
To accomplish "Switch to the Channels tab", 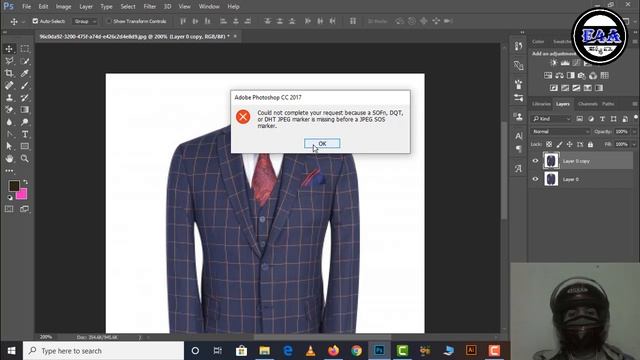I will tap(588, 104).
